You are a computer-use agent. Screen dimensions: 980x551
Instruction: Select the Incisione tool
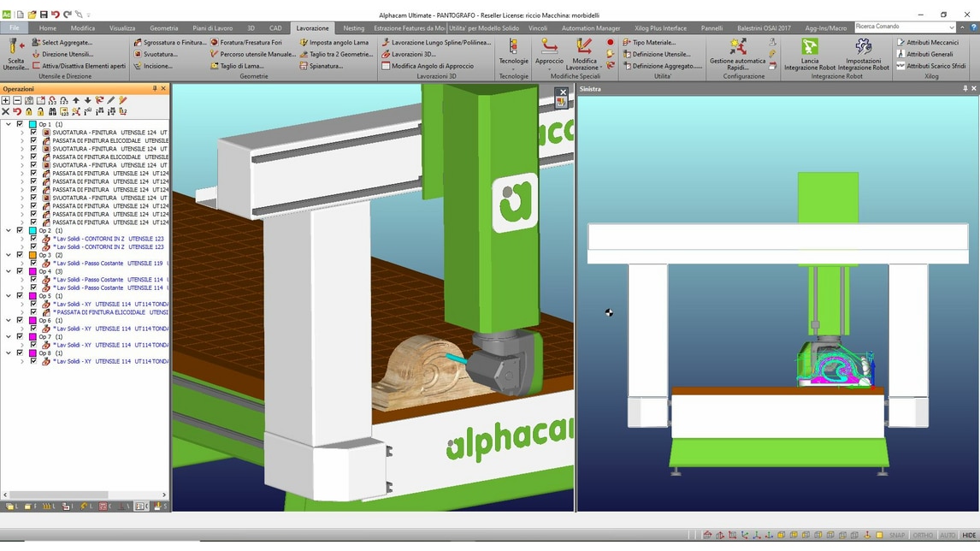pyautogui.click(x=157, y=66)
